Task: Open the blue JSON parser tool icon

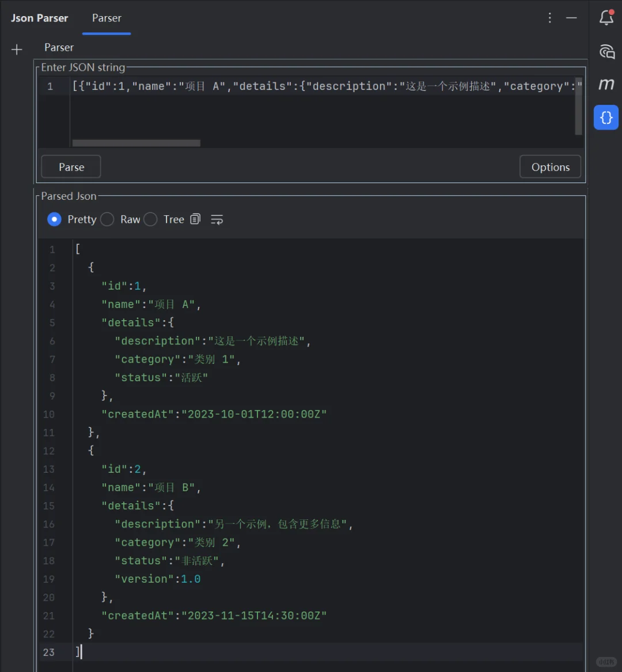Action: [606, 117]
